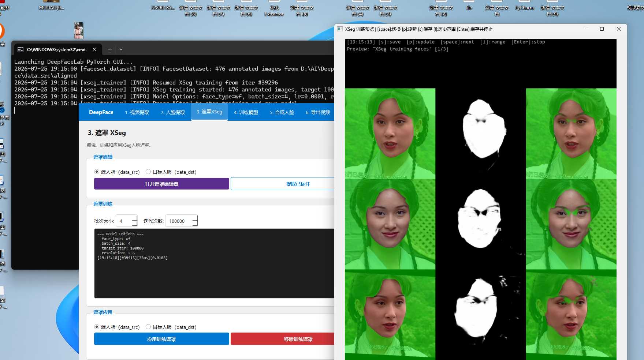Close the cmd.exe terminal tab

(94, 49)
